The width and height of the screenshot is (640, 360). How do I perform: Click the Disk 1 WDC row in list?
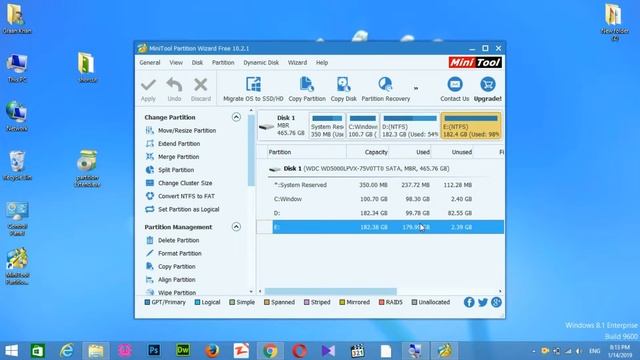coord(380,169)
